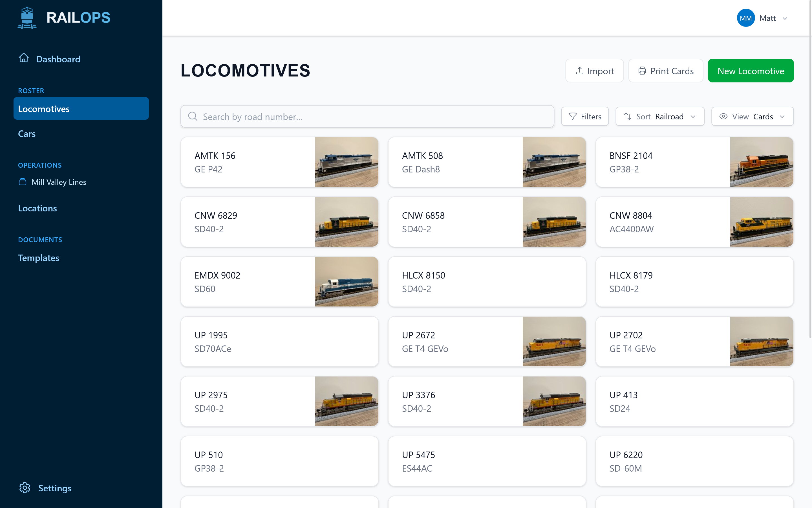The image size is (812, 508).
Task: Open the HLCX 8179 card
Action: 694,282
